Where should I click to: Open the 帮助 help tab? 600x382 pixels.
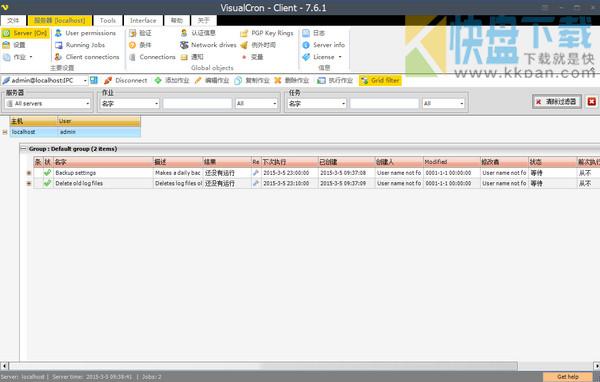176,20
